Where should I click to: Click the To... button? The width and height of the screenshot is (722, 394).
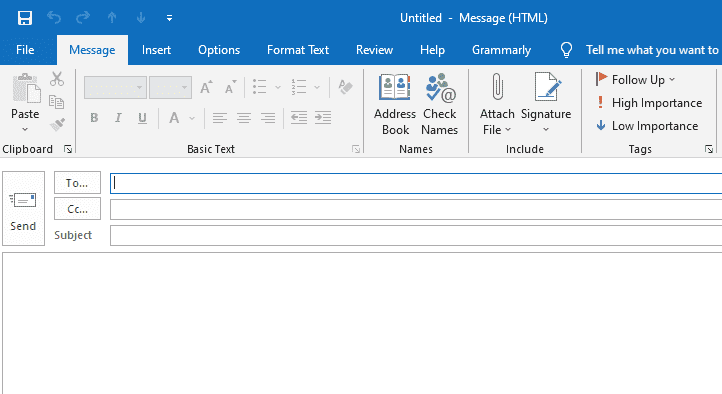coord(77,183)
